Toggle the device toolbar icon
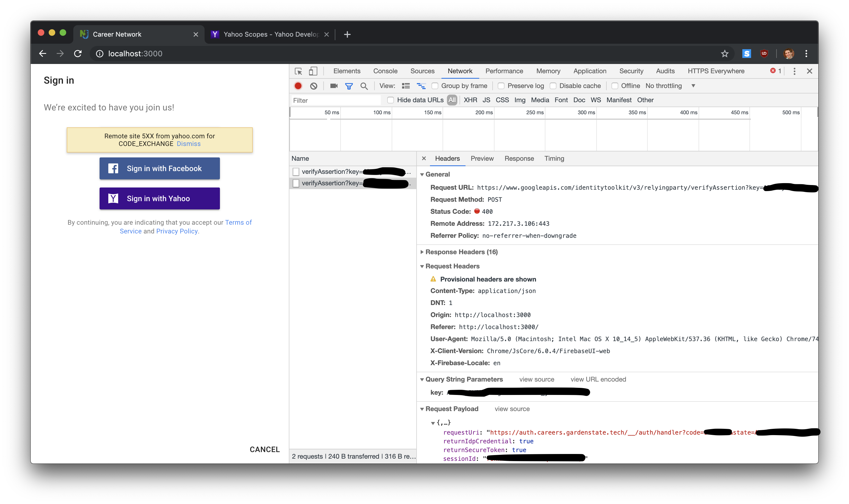849x504 pixels. point(313,71)
